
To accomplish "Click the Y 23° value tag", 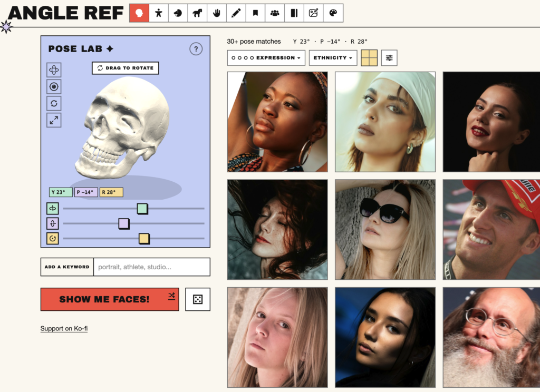I will [x=61, y=192].
